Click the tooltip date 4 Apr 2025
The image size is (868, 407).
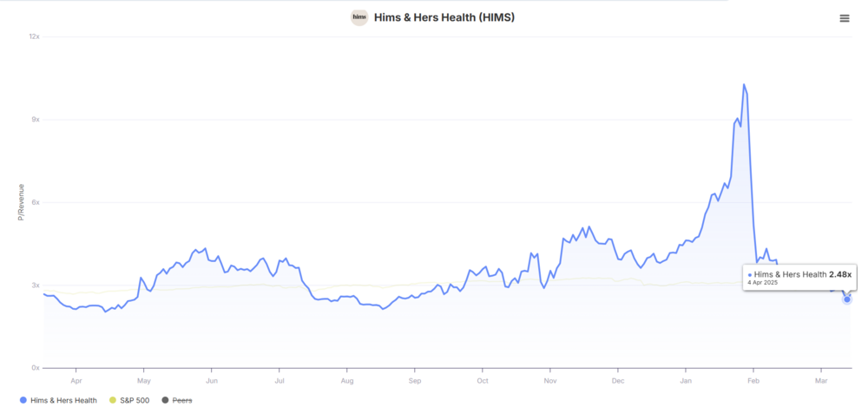tap(763, 282)
